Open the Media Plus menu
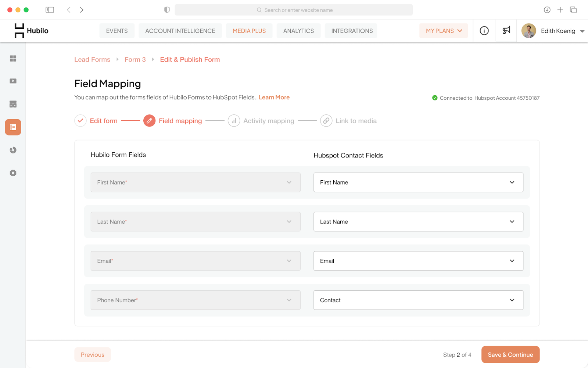This screenshot has height=368, width=588. [x=249, y=31]
